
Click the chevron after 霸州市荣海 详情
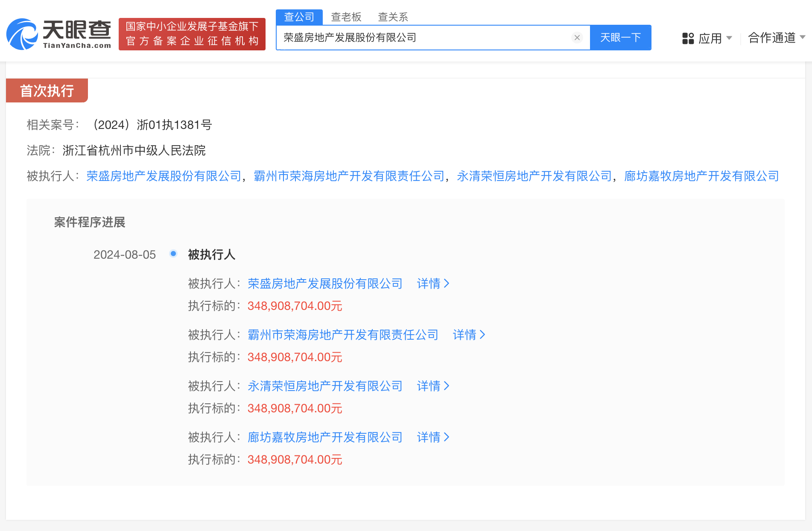483,335
